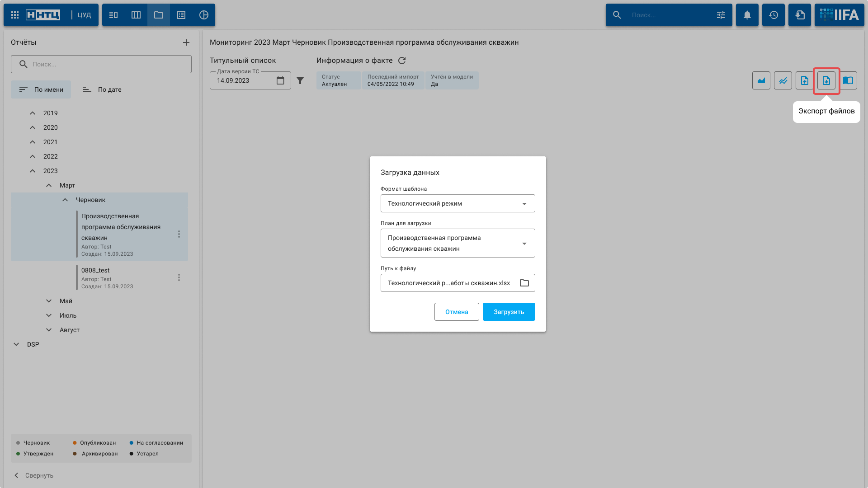Click the Отмена button

pyautogui.click(x=456, y=312)
